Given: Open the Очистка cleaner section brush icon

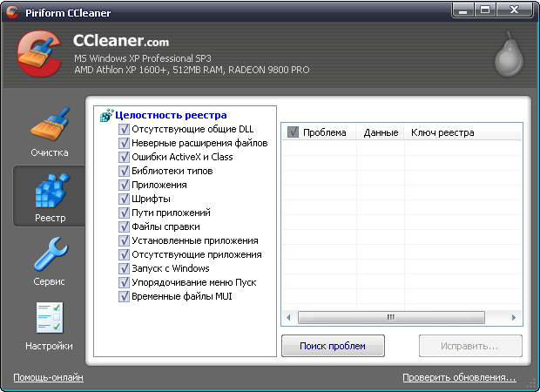Looking at the screenshot, I should (x=50, y=124).
